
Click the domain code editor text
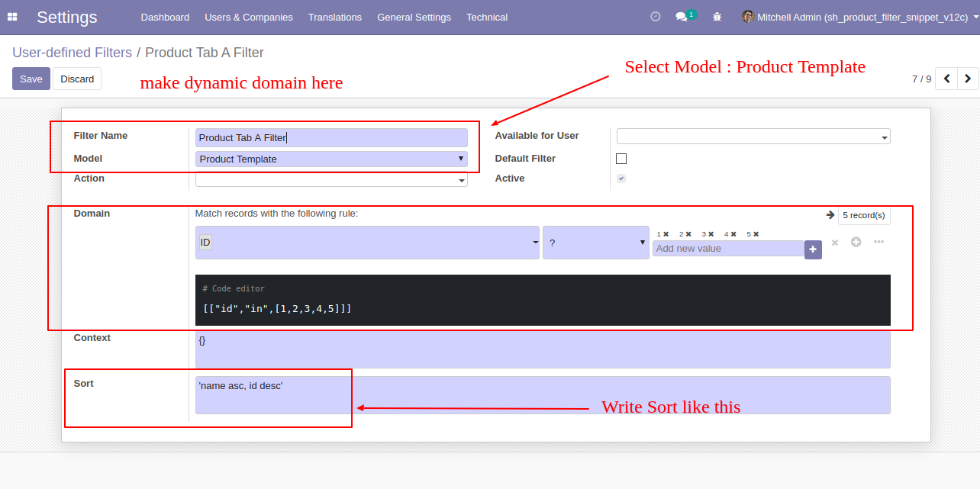click(277, 309)
